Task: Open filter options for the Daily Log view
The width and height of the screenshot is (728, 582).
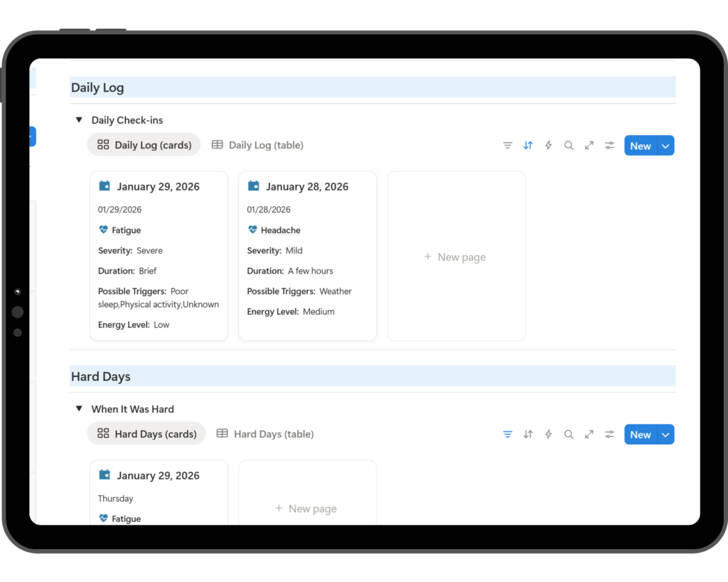Action: (x=508, y=145)
